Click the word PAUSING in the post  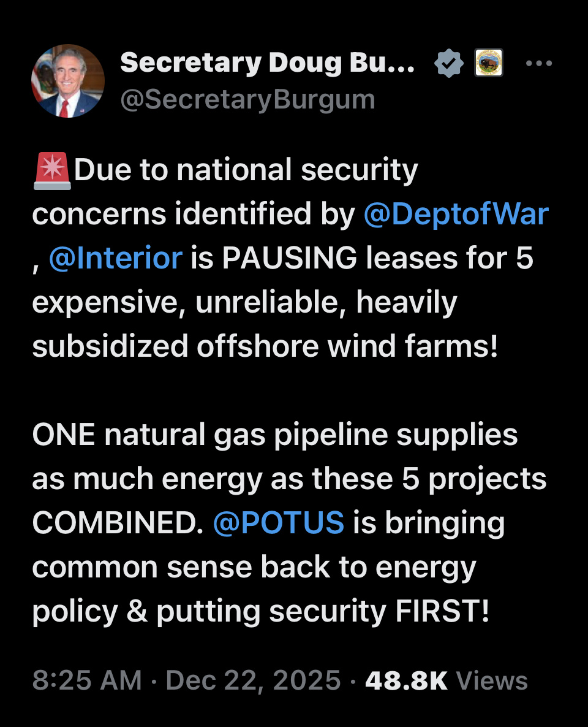289,258
